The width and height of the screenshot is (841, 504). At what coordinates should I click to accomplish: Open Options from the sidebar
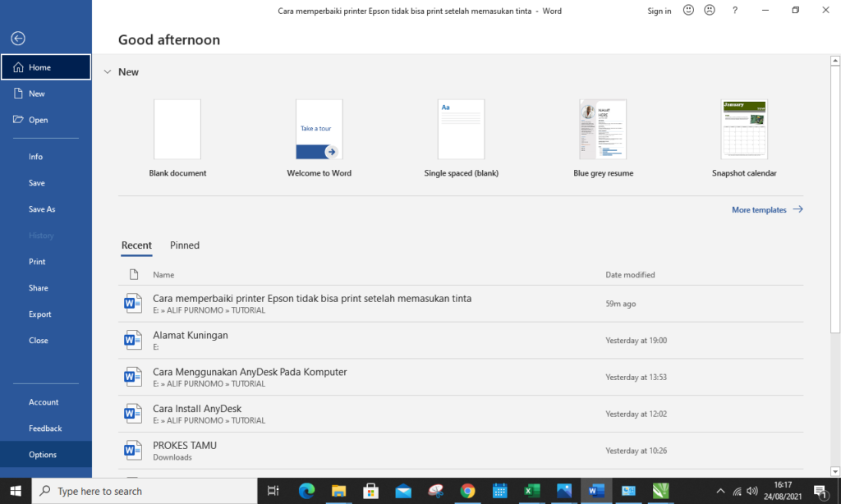pos(43,454)
